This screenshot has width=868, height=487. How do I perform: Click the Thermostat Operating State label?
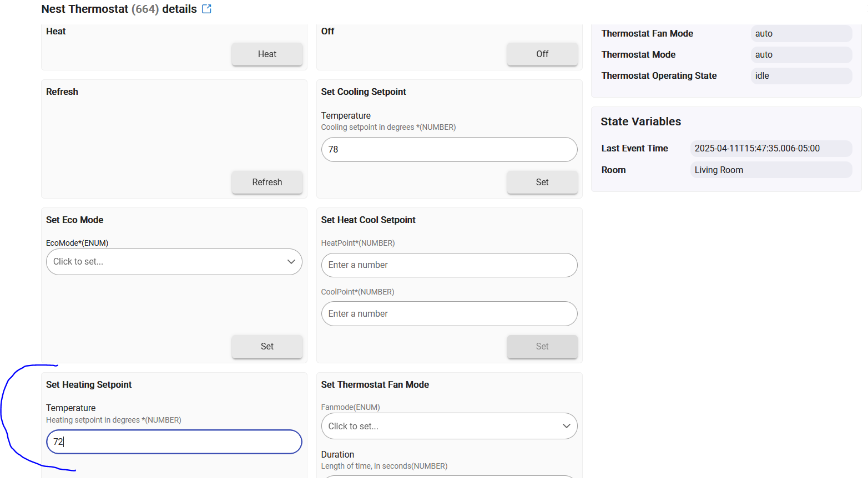tap(659, 75)
